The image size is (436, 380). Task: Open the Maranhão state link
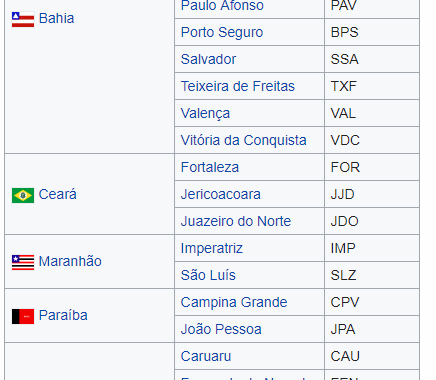70,261
